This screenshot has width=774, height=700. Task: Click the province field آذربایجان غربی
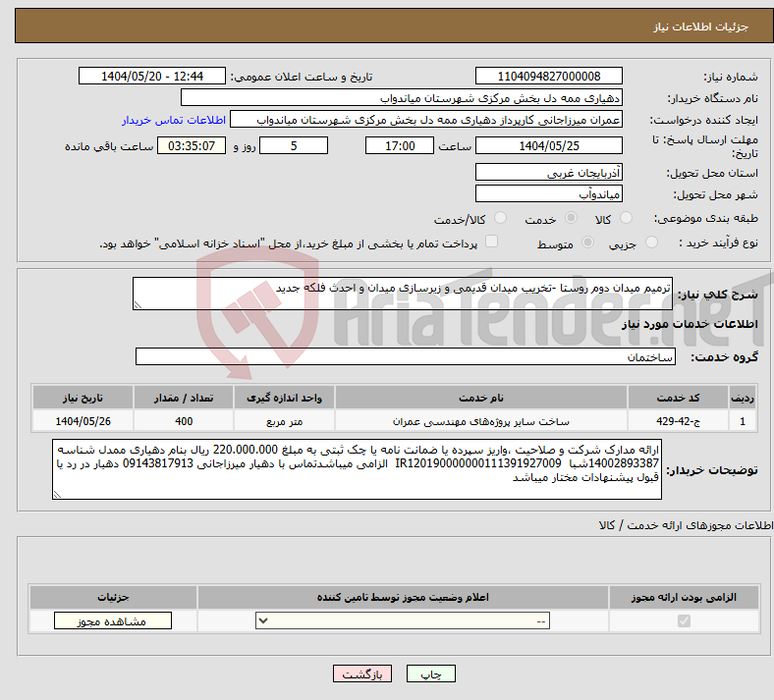pyautogui.click(x=548, y=172)
